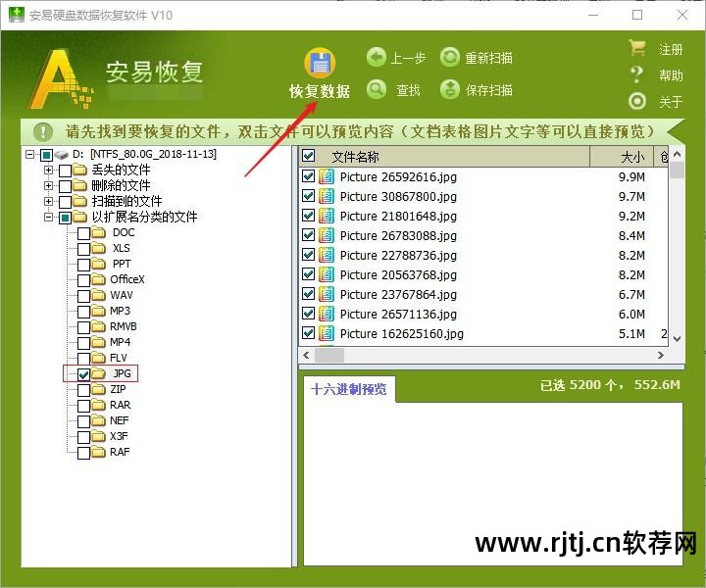Viewport: 706px width, 588px height.
Task: Click the MP3 folder icon
Action: click(98, 311)
